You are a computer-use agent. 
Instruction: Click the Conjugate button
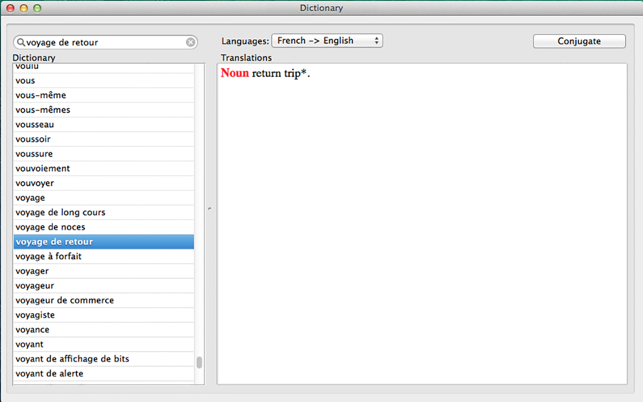tap(579, 41)
